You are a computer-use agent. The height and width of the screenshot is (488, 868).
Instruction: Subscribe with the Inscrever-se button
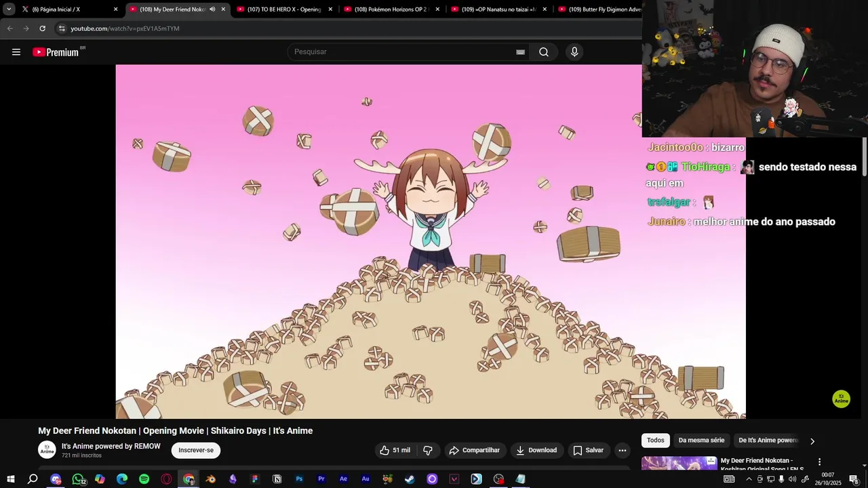point(196,450)
